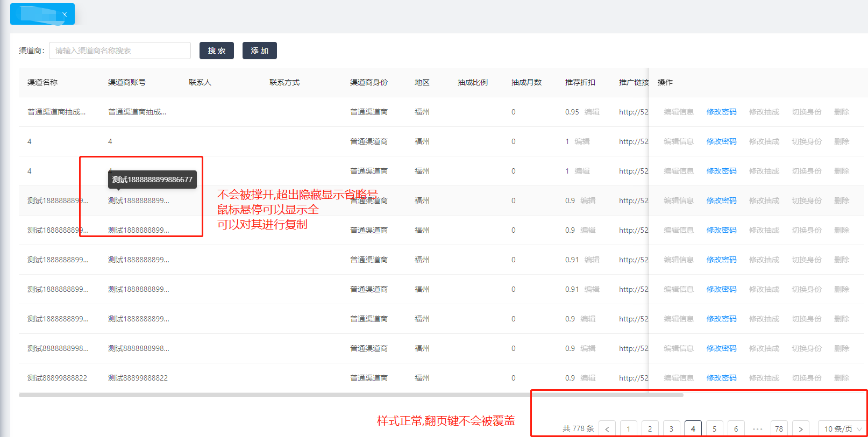Click 删除 in 普通渠道商抽成 row
This screenshot has height=437, width=868.
point(842,112)
